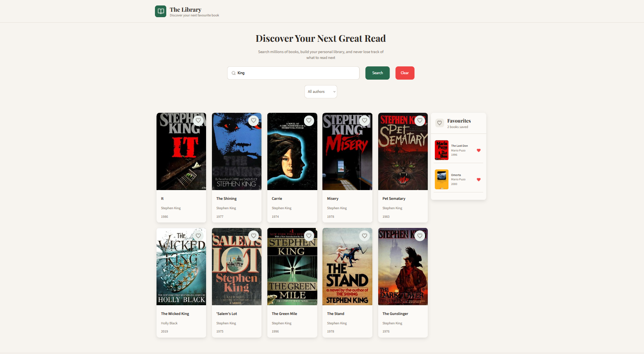
Task: Open The Wicked King book cover
Action: 181,267
